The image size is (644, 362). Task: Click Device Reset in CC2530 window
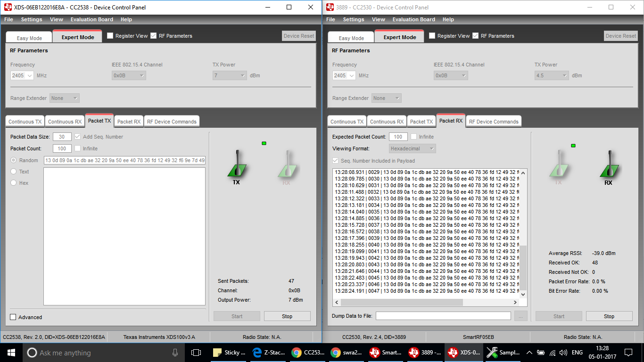[621, 36]
